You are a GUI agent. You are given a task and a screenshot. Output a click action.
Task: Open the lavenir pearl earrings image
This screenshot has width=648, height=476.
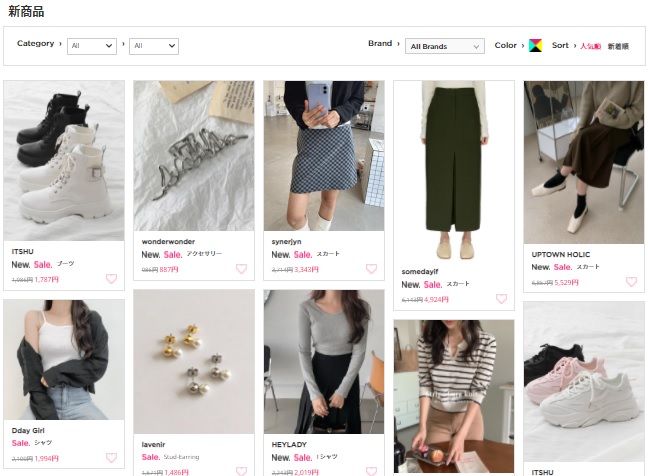point(194,362)
